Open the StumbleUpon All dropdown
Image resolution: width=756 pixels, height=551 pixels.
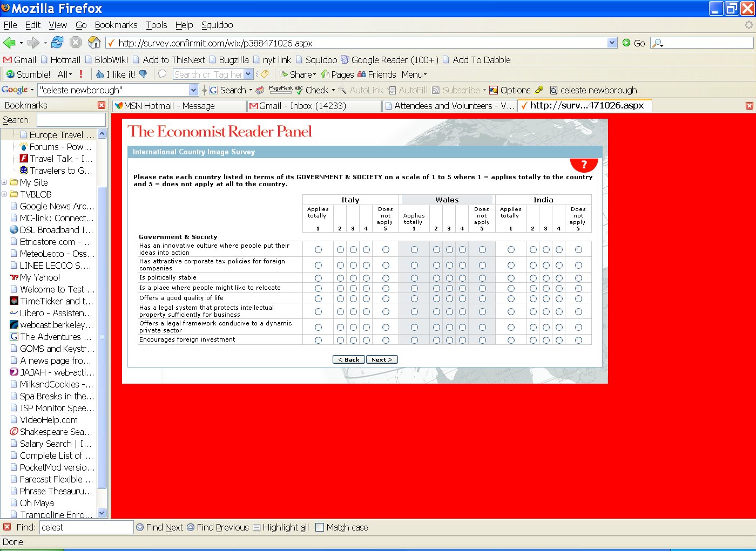65,74
